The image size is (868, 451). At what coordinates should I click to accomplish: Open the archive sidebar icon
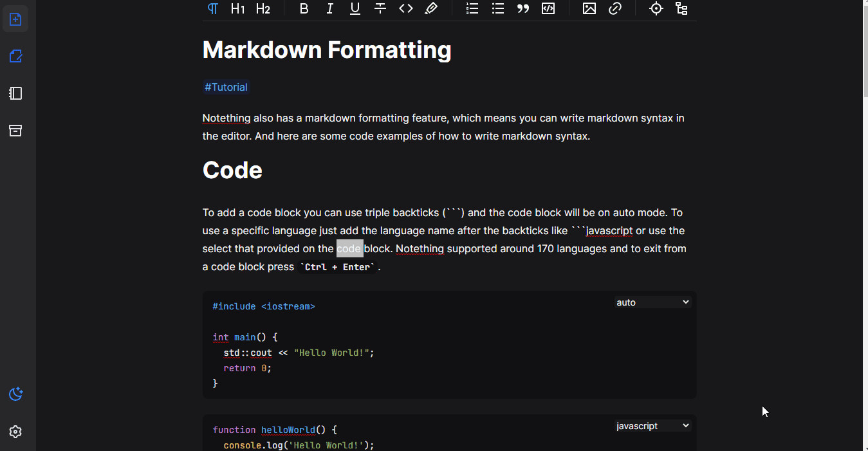(15, 131)
